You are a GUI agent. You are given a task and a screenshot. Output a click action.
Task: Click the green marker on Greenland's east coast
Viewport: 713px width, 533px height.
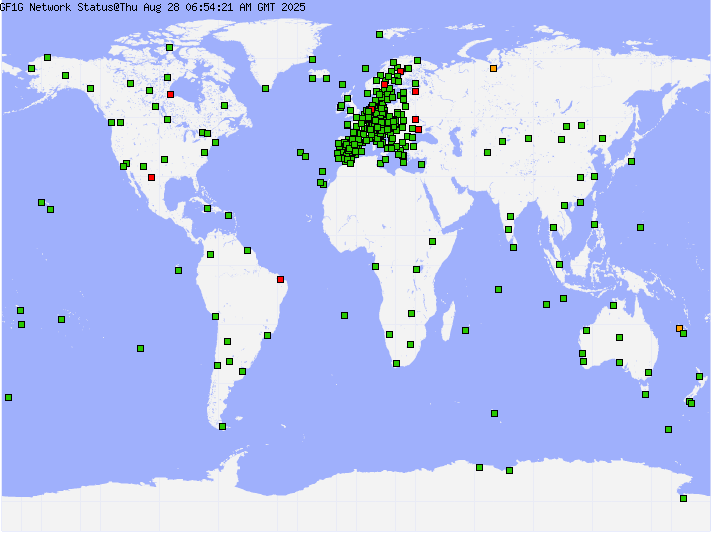(x=312, y=60)
